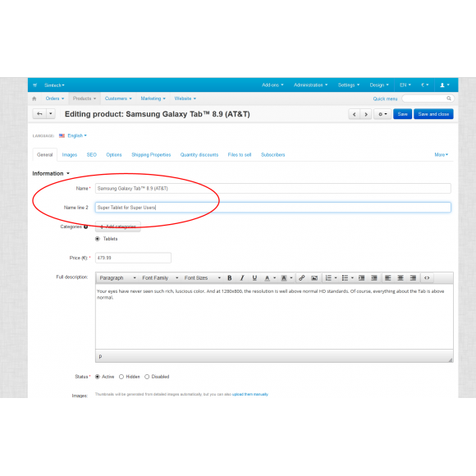Viewport: 476px width, 476px height.
Task: Click into the Name line 2 field
Action: 273,208
